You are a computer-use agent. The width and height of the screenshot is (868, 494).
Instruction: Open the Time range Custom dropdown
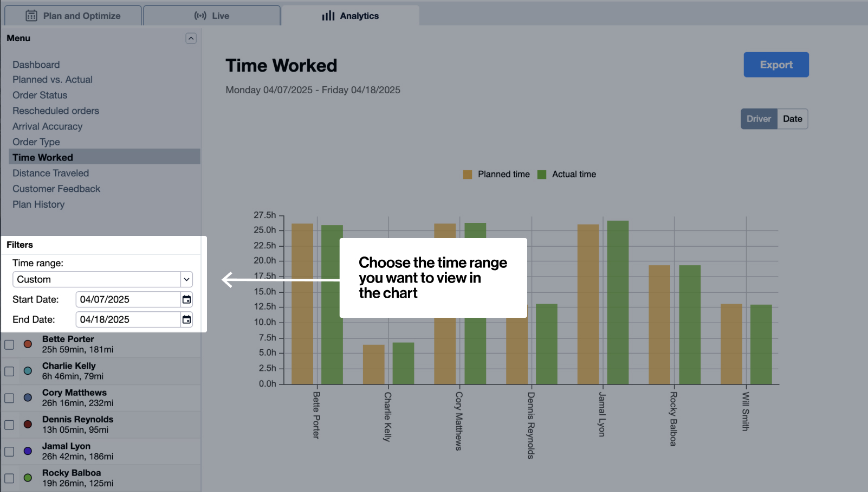pyautogui.click(x=102, y=279)
